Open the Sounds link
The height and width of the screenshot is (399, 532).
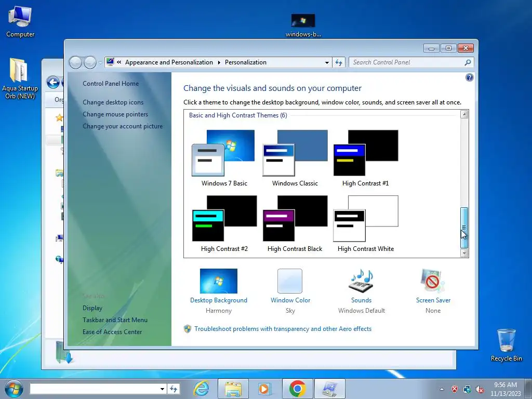coord(362,300)
